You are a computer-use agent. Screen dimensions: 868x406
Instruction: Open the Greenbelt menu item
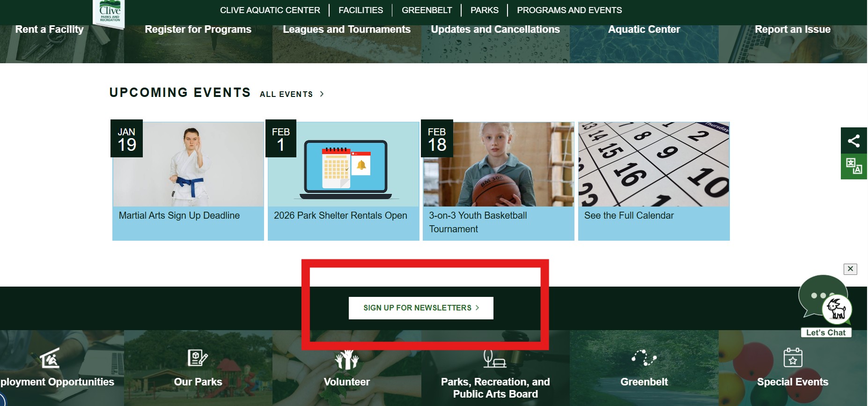427,10
